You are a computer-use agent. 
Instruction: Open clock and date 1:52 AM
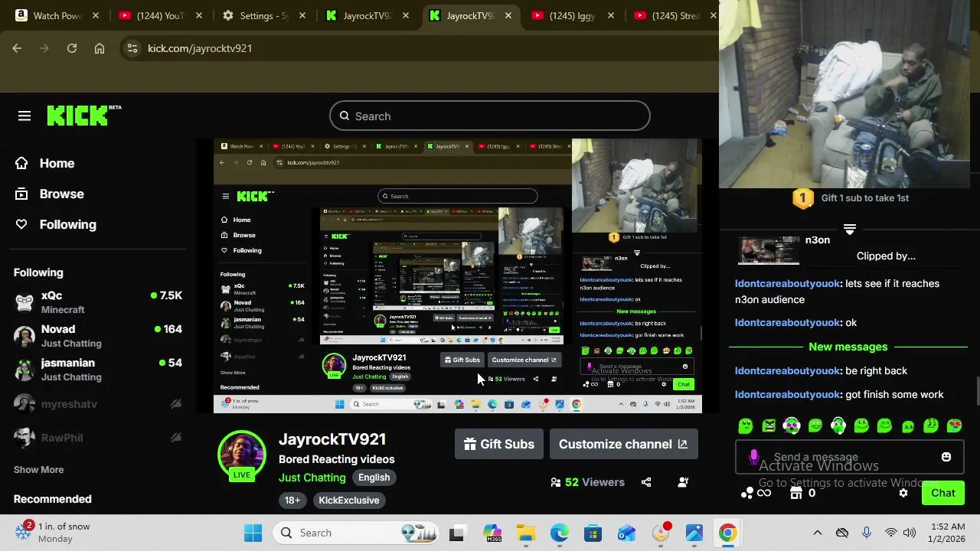tap(948, 533)
